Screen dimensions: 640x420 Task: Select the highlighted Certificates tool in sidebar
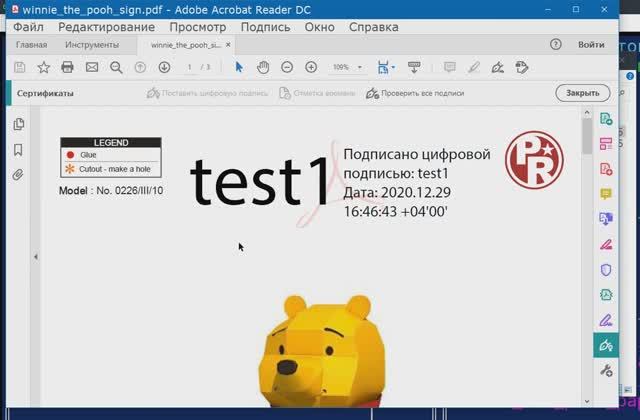[x=606, y=346]
